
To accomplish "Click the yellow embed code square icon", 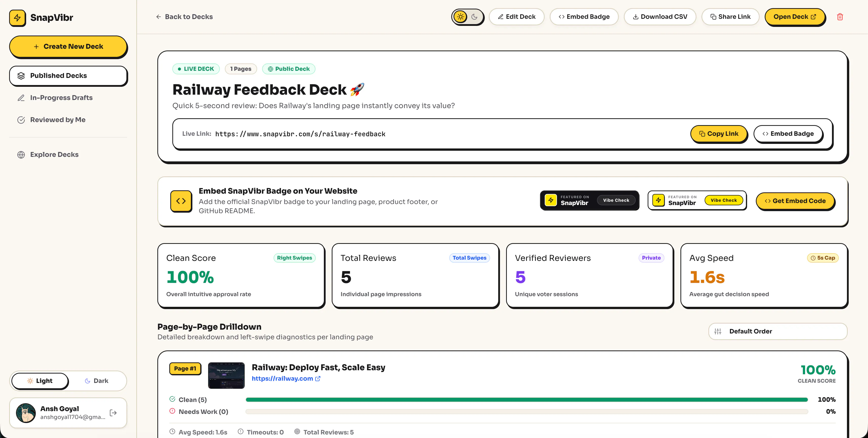I will [x=181, y=201].
